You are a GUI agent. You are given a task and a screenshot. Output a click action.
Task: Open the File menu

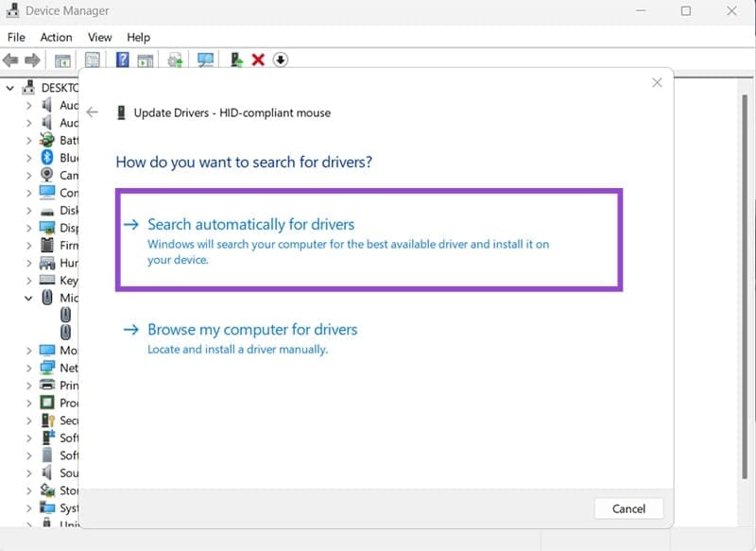15,38
